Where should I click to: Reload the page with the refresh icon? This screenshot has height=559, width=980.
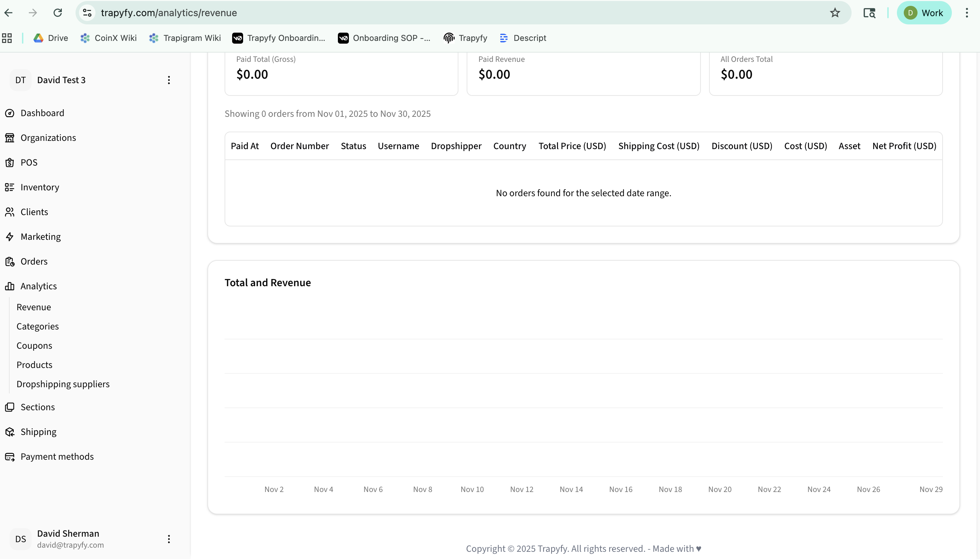(58, 13)
